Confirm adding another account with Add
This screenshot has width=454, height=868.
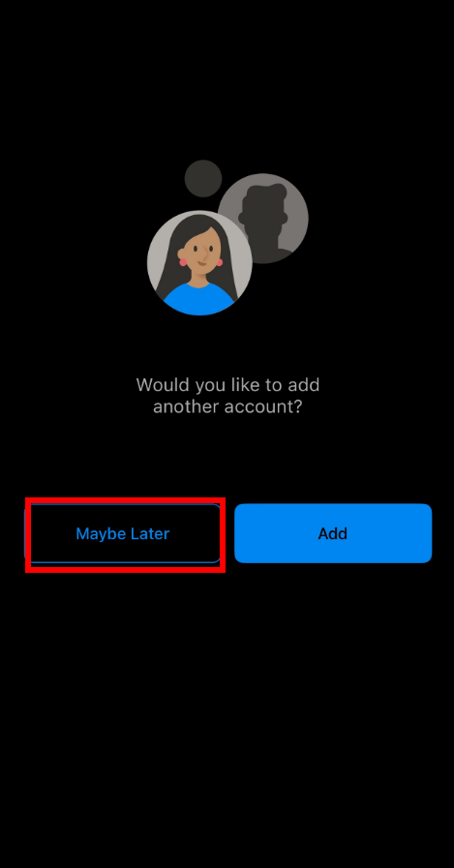[x=333, y=533]
